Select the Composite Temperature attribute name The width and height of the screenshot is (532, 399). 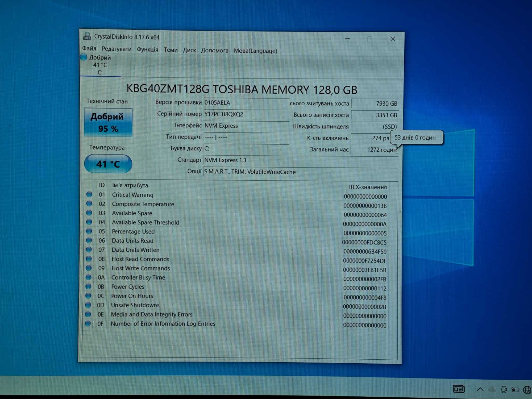point(143,204)
